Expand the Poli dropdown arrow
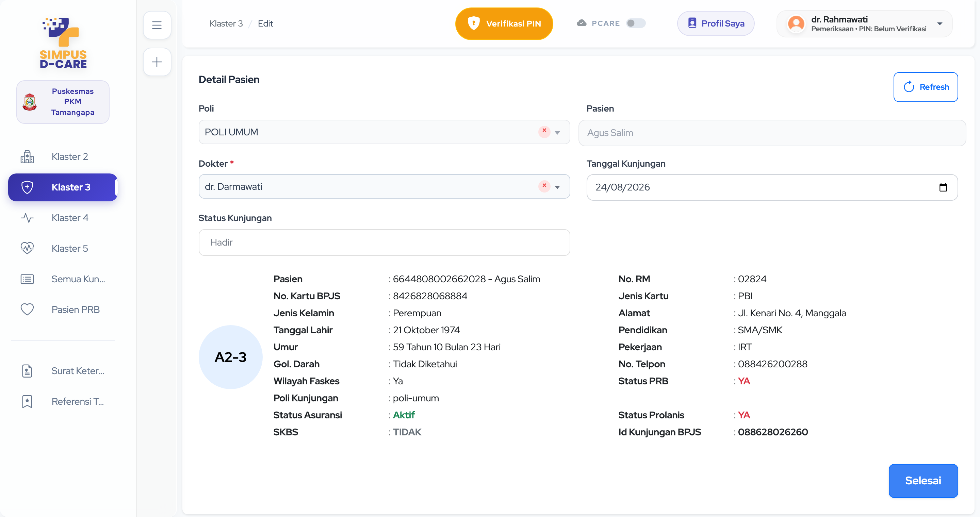The height and width of the screenshot is (517, 980). click(557, 133)
